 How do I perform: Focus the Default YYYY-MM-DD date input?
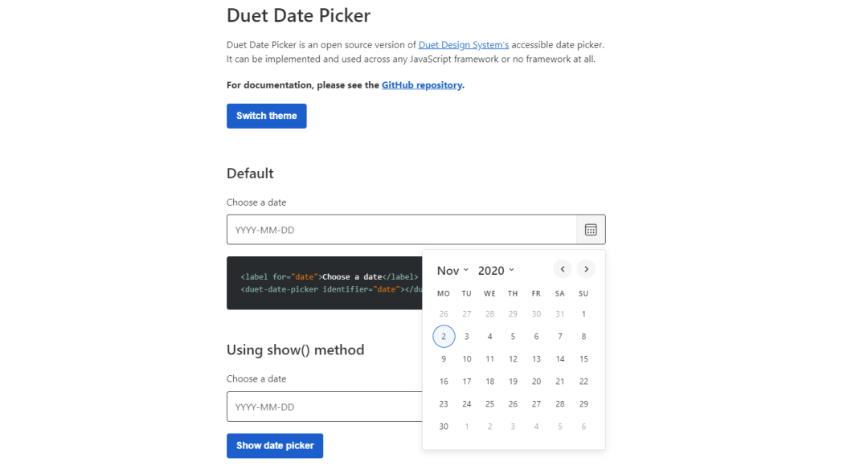(402, 230)
